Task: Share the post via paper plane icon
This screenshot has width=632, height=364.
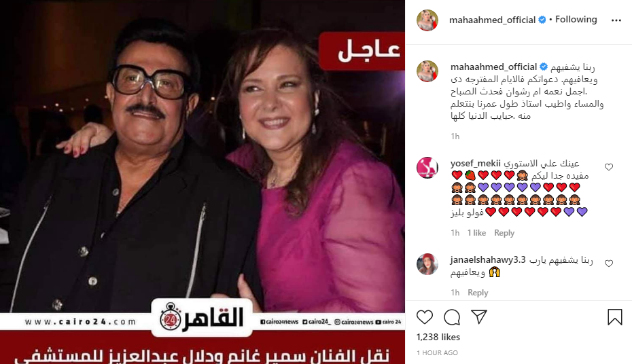Action: [479, 317]
